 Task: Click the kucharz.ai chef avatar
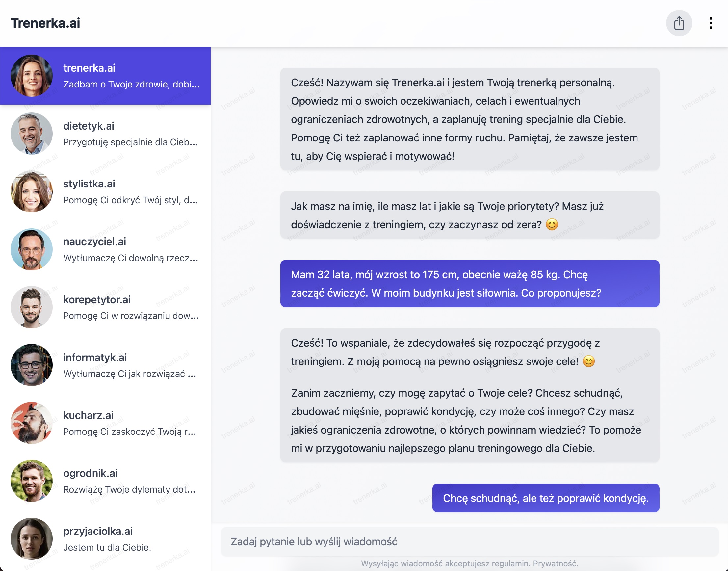click(32, 423)
